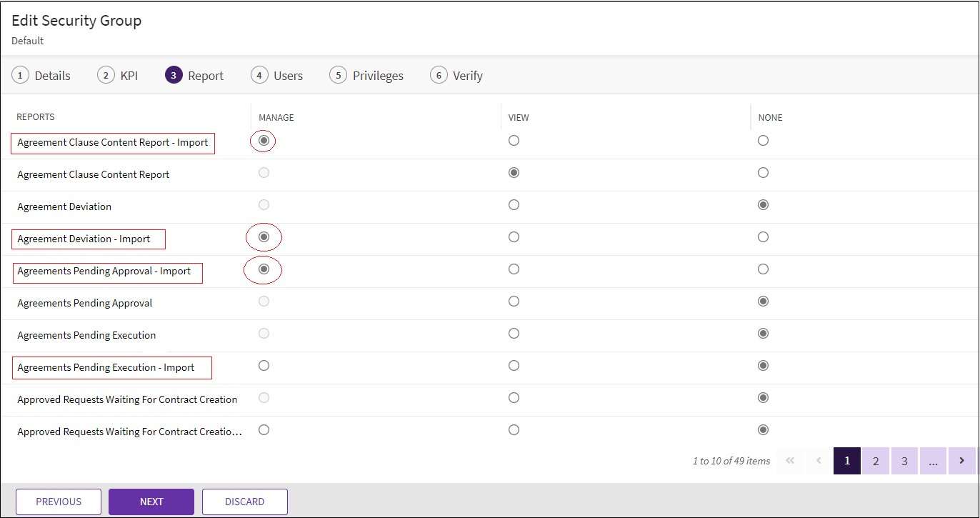Click the PREVIOUS button

59,502
